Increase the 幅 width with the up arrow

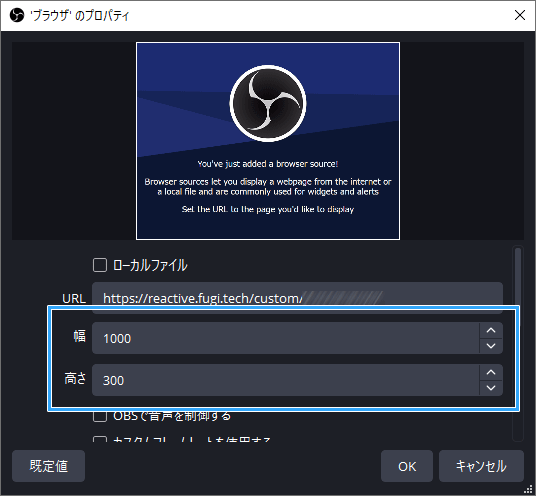(491, 330)
